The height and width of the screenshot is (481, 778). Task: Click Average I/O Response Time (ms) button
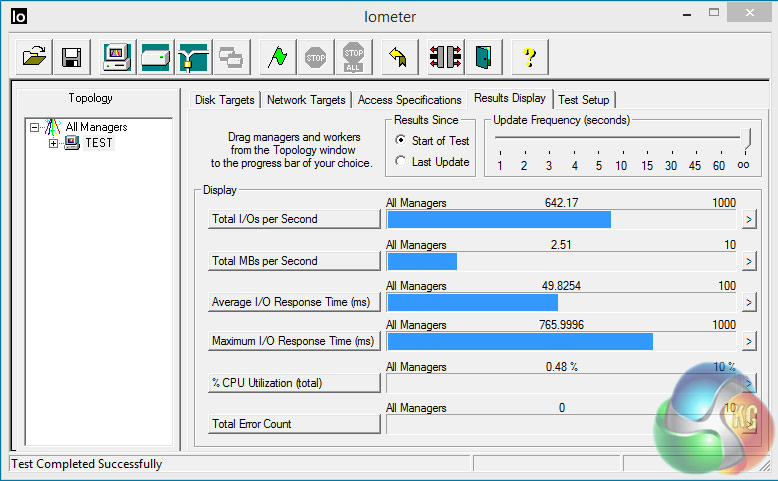[294, 302]
